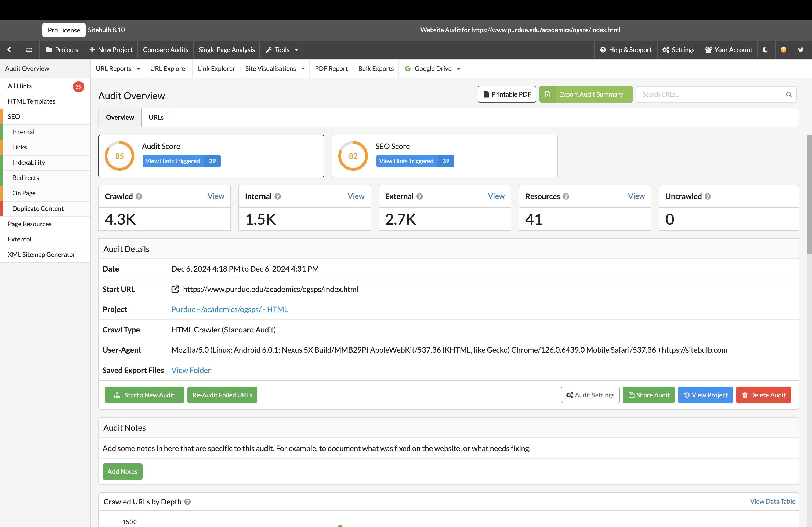The height and width of the screenshot is (527, 812).
Task: Click View link in Resources card
Action: [x=636, y=196]
